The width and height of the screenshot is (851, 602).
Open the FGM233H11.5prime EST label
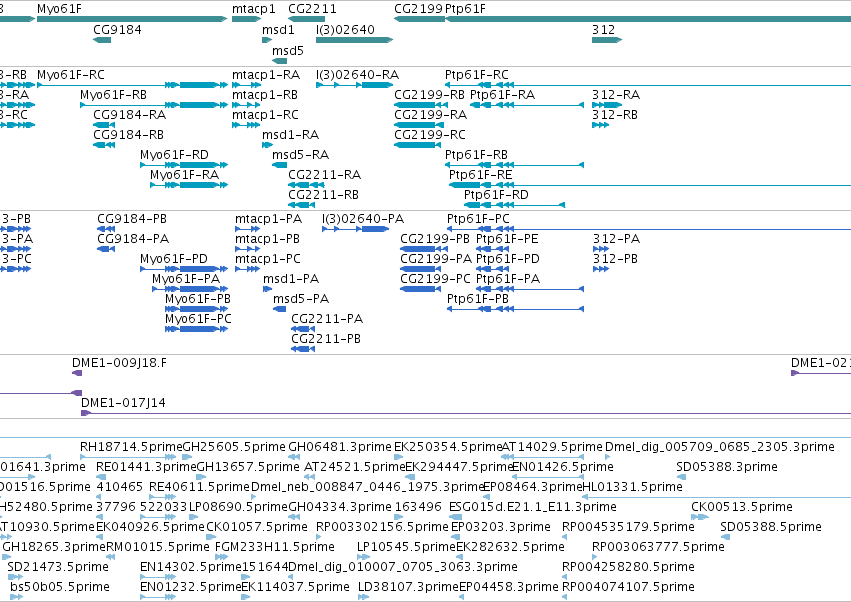click(275, 547)
